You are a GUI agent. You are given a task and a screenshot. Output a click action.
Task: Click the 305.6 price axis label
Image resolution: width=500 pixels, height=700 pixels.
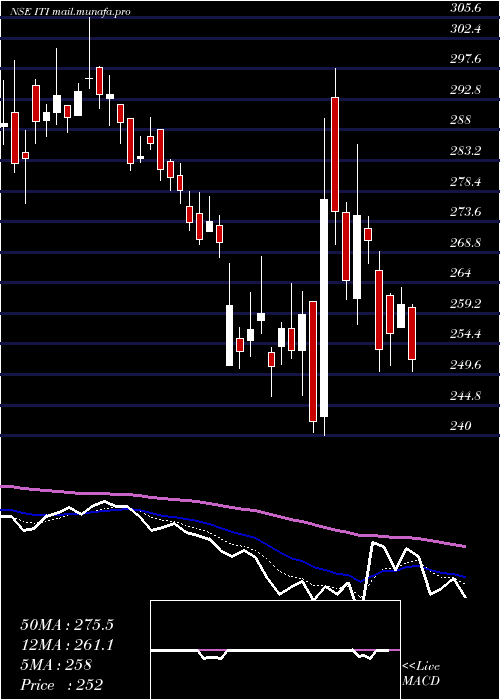467,7
